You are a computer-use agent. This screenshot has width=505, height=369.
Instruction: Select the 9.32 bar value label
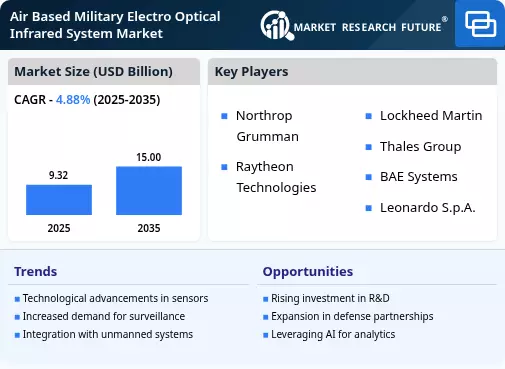(58, 175)
